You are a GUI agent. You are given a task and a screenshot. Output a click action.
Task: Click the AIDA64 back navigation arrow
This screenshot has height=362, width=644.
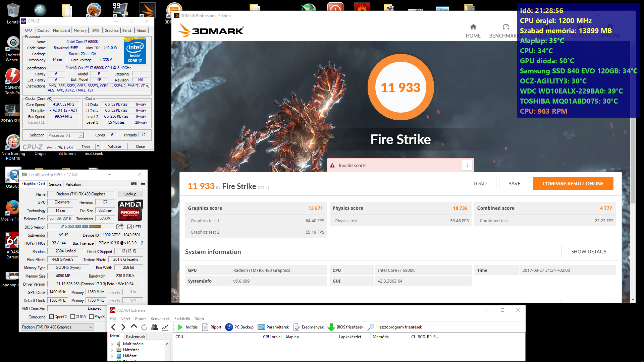tap(113, 327)
